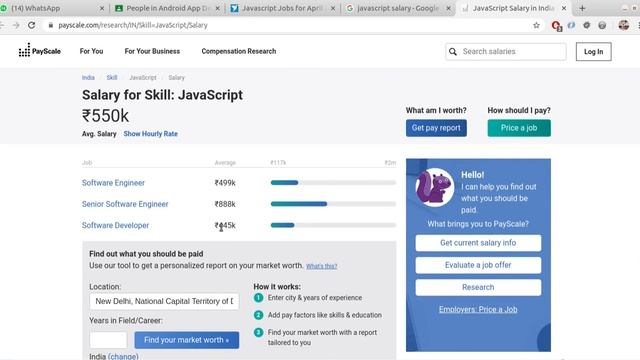Viewport: 640px width, 360px height.
Task: Click the Senior Software Engineer salary bar
Action: pyautogui.click(x=333, y=204)
